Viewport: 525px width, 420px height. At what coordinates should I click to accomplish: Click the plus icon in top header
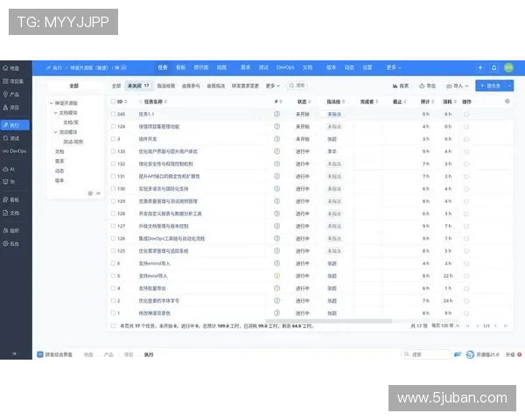pyautogui.click(x=479, y=67)
